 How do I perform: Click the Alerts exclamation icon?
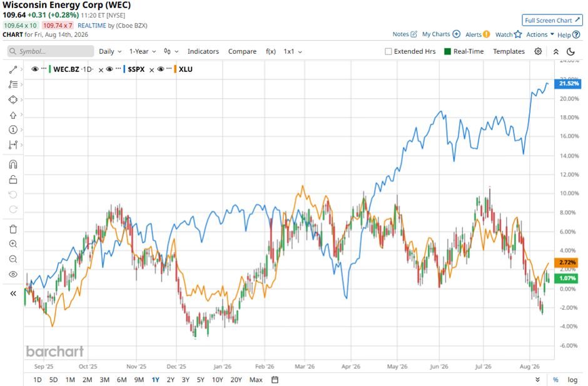pos(487,34)
